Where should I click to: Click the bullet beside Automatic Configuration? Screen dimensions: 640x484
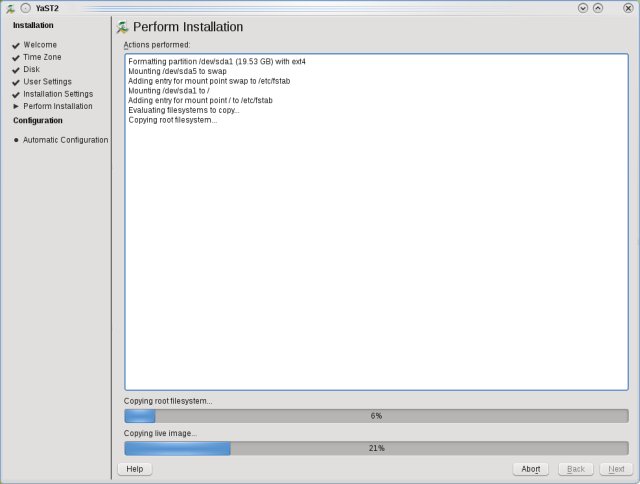click(x=16, y=140)
